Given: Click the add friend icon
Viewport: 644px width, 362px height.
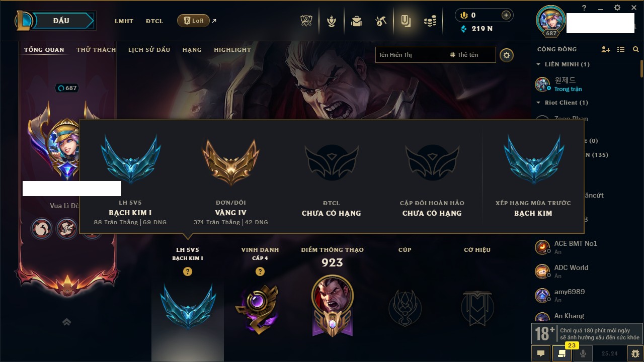Looking at the screenshot, I should [x=606, y=49].
